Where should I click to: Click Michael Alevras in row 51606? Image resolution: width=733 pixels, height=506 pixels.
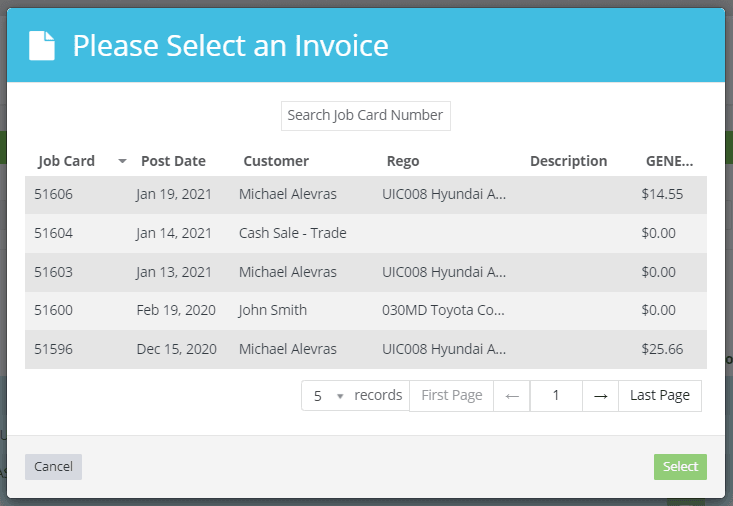287,194
